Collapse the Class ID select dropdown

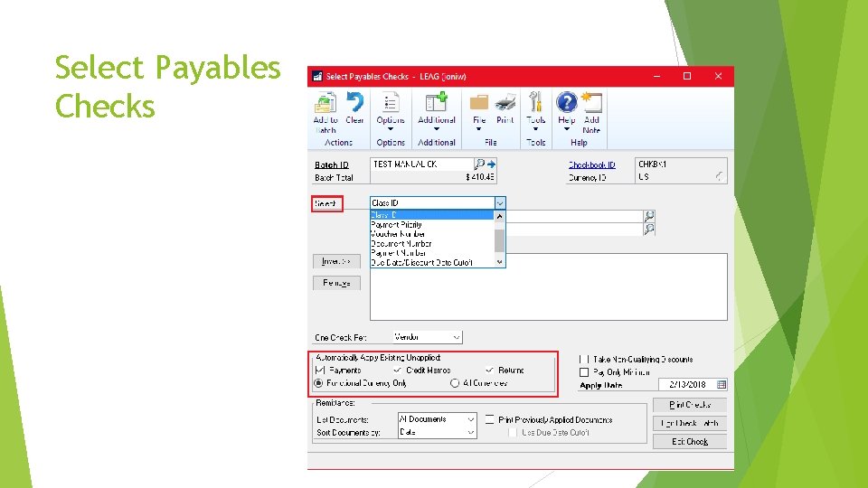(x=499, y=203)
